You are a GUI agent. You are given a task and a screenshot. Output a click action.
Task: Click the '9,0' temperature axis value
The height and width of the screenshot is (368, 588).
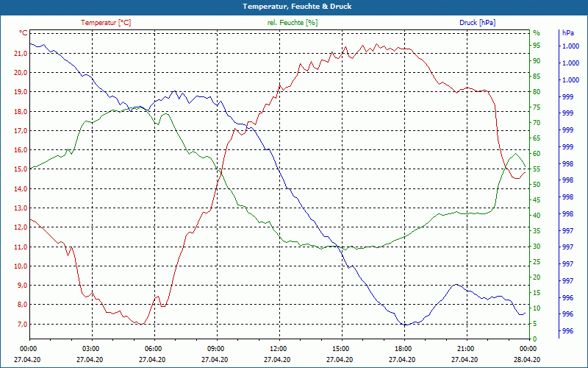coord(22,286)
